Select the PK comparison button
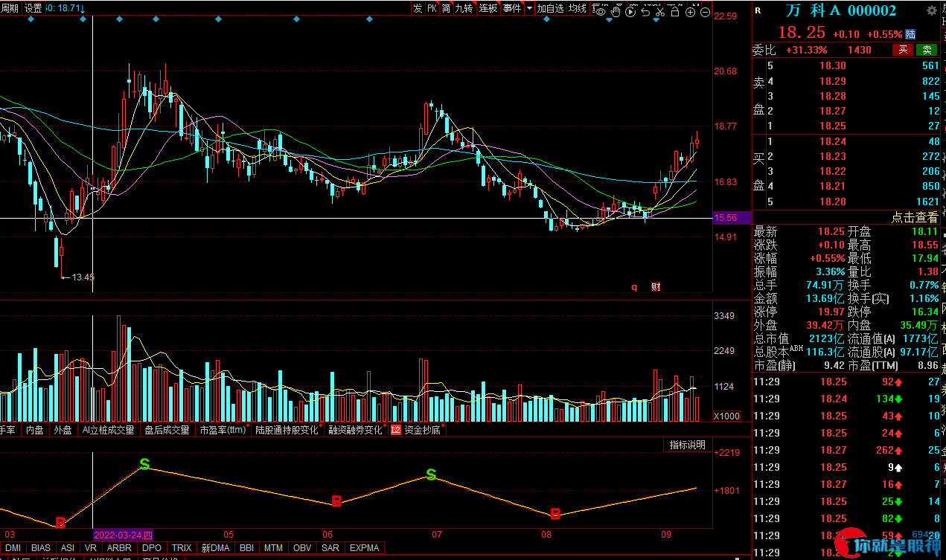This screenshot has height=560, width=946. [x=432, y=8]
